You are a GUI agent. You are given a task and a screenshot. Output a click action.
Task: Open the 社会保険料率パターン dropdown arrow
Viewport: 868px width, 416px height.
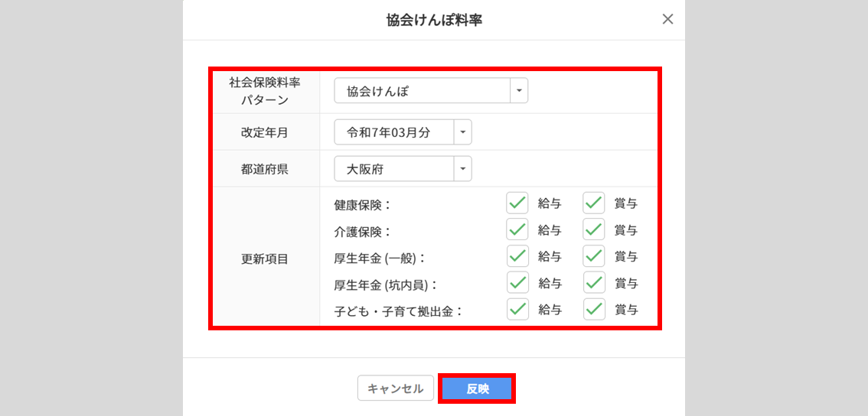[519, 91]
